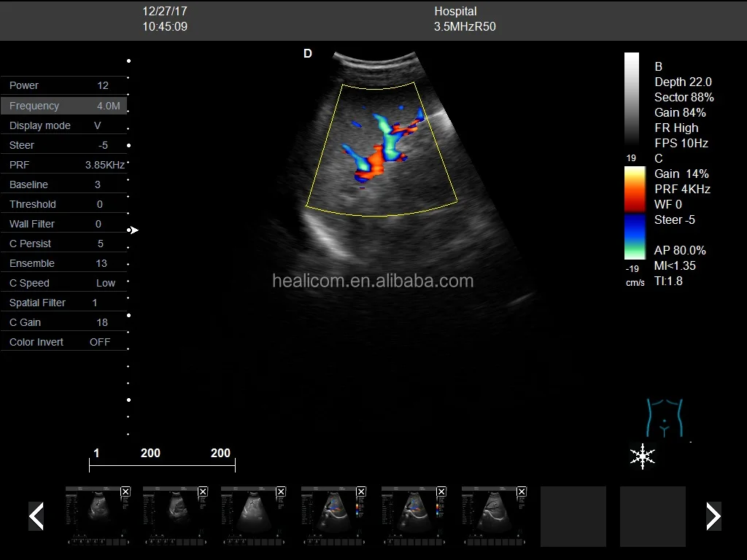
Task: Delete the first saved thumbnail image
Action: pyautogui.click(x=125, y=492)
